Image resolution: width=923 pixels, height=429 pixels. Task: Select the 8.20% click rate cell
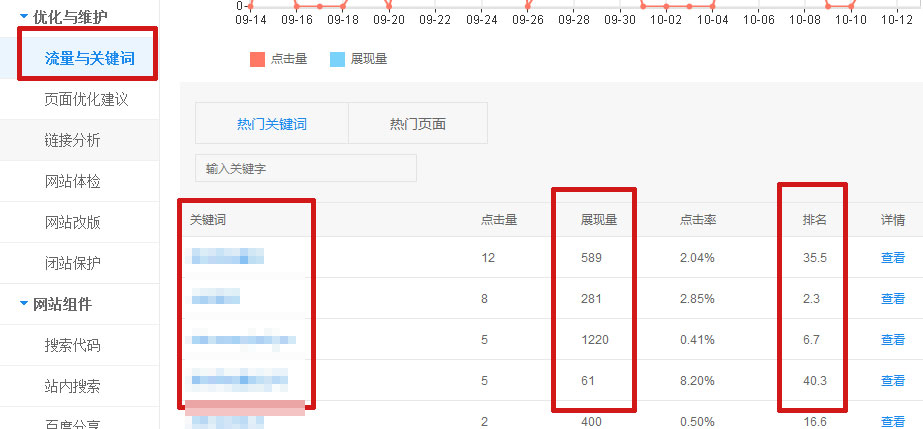tap(697, 381)
